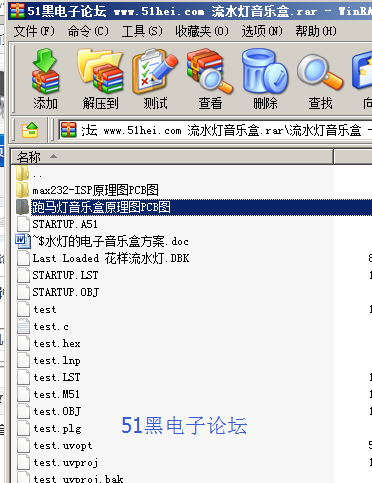Image resolution: width=372 pixels, height=483 pixels.
Task: Click the folder icon of 跑马灯音乐盒原理图PCB图
Action: pos(22,207)
